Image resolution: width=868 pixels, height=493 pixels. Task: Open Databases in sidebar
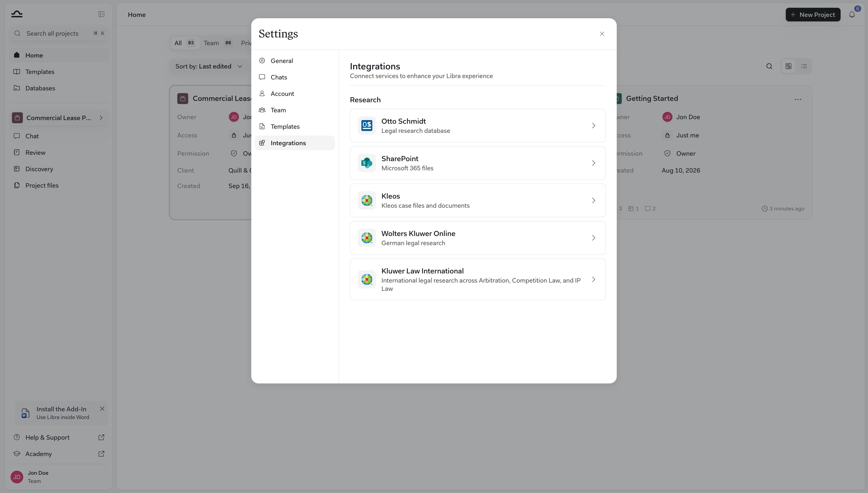tap(59, 88)
